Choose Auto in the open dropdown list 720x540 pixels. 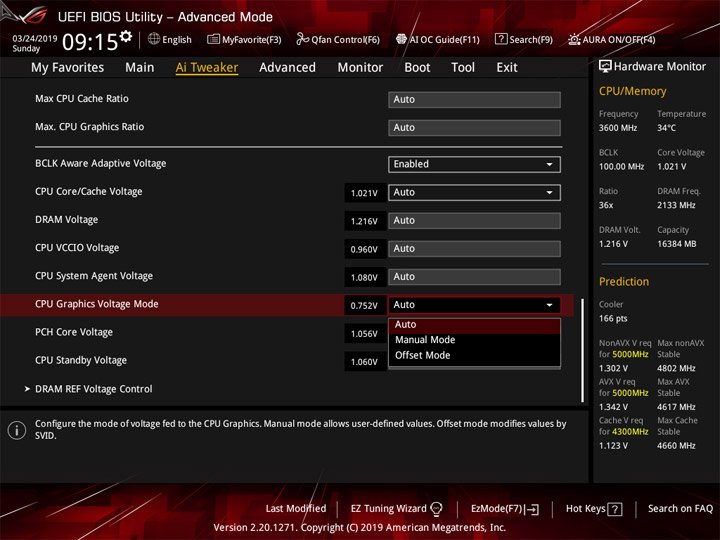pos(474,325)
